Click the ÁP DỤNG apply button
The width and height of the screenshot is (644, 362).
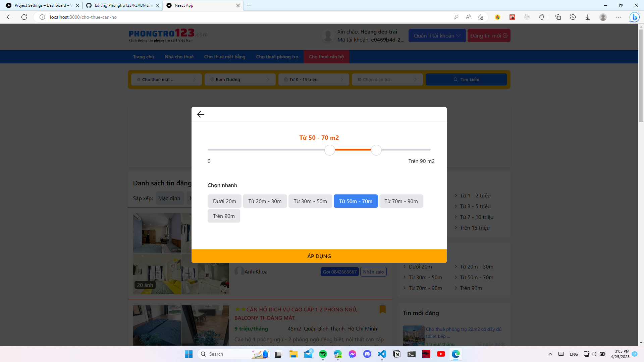pos(319,256)
